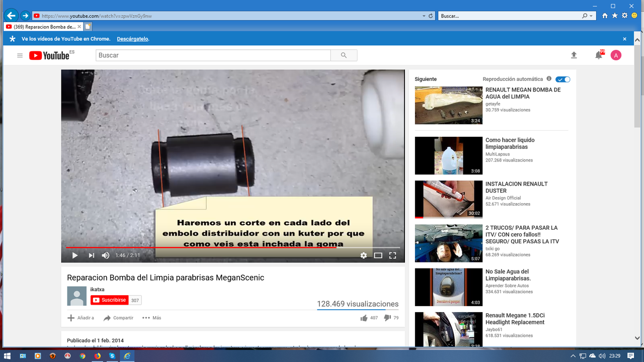Click the upload video arrow icon
Viewport: 644px width, 362px height.
point(574,55)
